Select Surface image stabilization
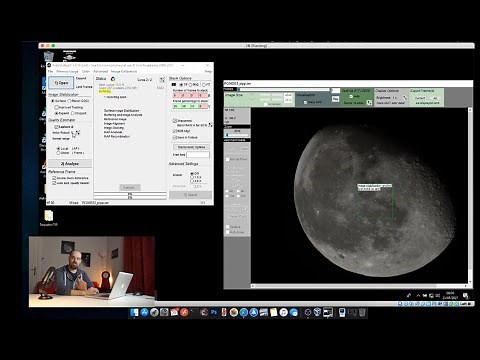 59,101
